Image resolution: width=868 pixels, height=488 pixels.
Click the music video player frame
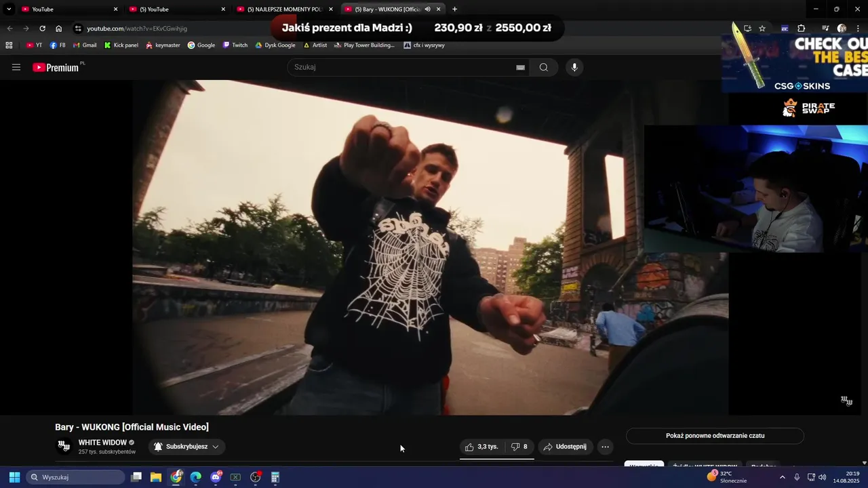point(431,247)
